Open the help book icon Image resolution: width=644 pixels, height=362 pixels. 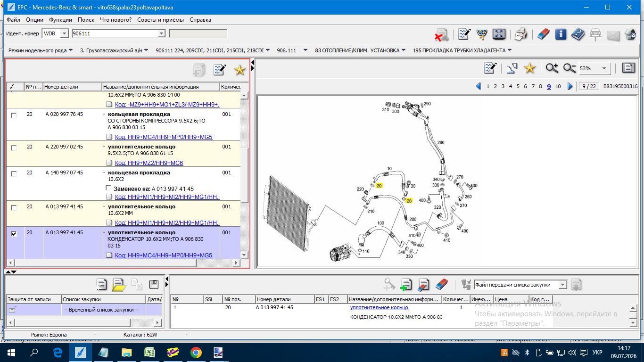click(x=578, y=34)
